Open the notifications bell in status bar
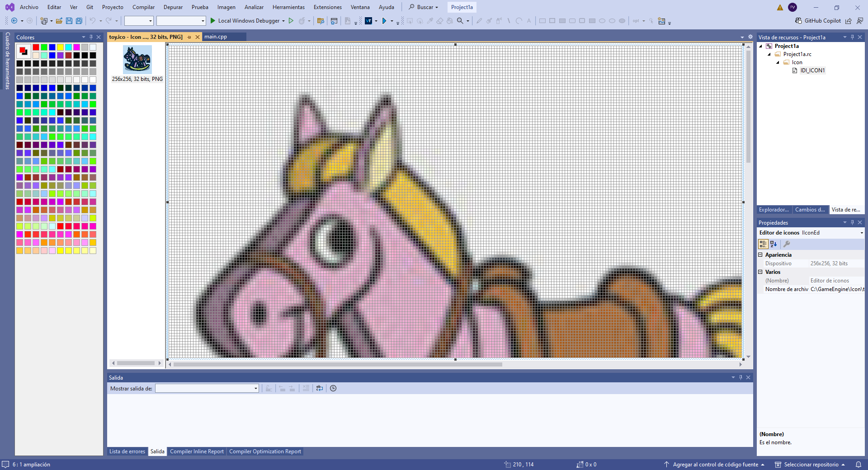Screen dimensions: 868x470 [859, 465]
